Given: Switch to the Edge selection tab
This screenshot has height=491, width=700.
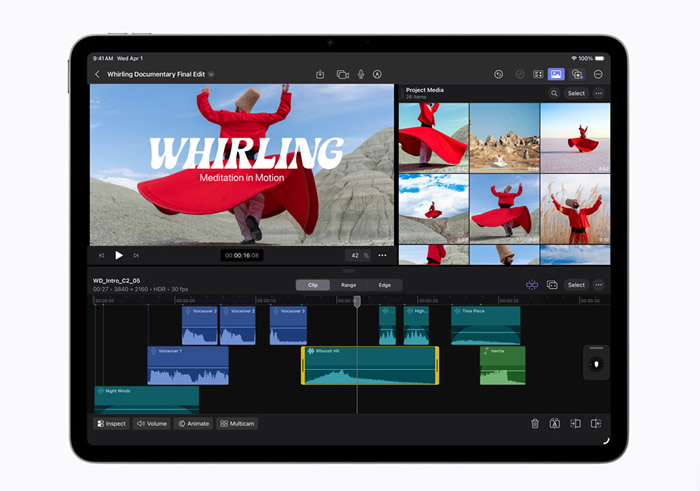Looking at the screenshot, I should coord(384,285).
